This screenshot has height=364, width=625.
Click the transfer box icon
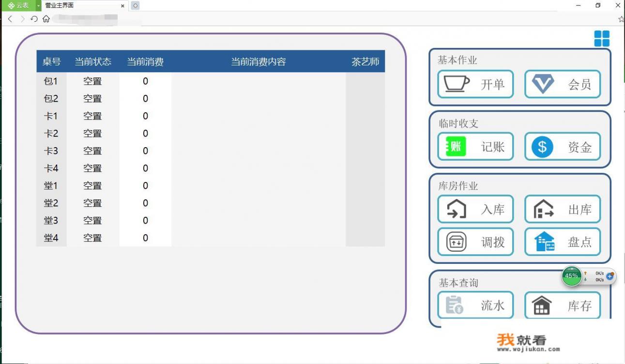tap(456, 242)
